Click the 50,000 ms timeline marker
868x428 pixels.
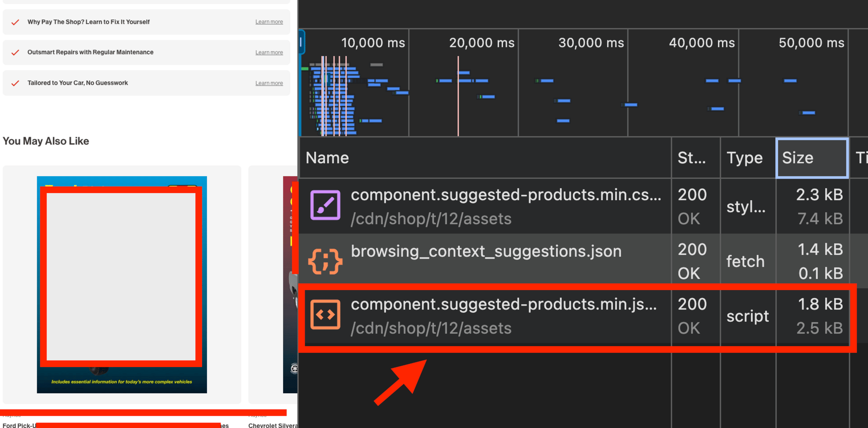pyautogui.click(x=811, y=43)
